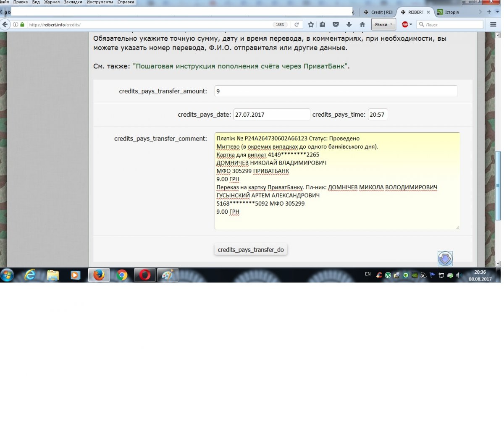Close the REIBERT tab

(x=428, y=12)
